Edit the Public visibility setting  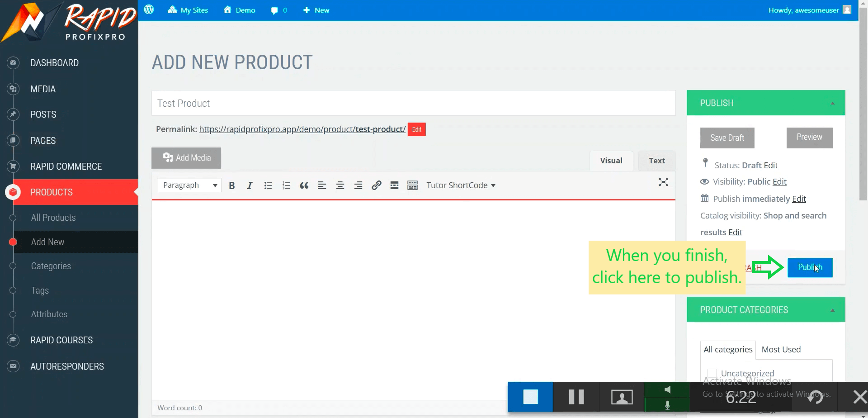[x=779, y=182]
